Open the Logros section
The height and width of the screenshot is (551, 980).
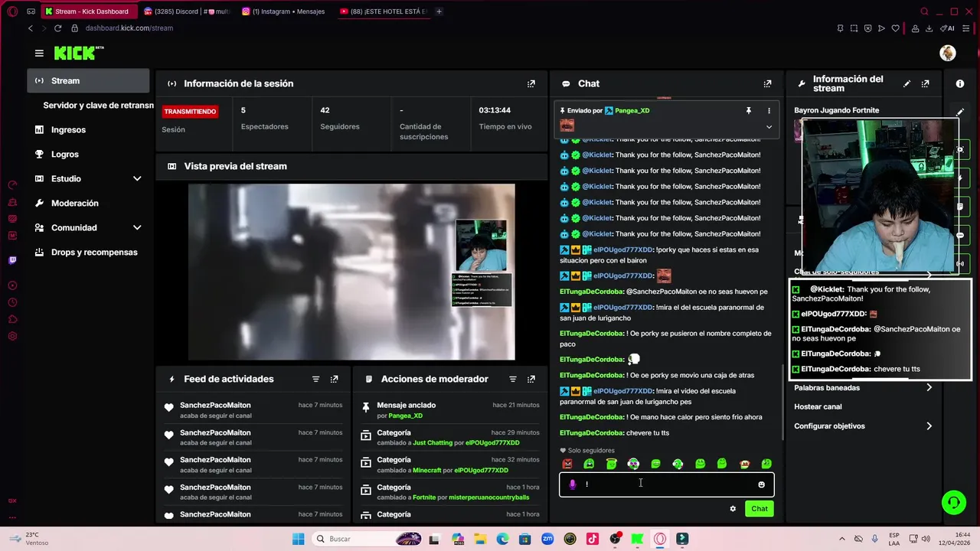click(88, 154)
